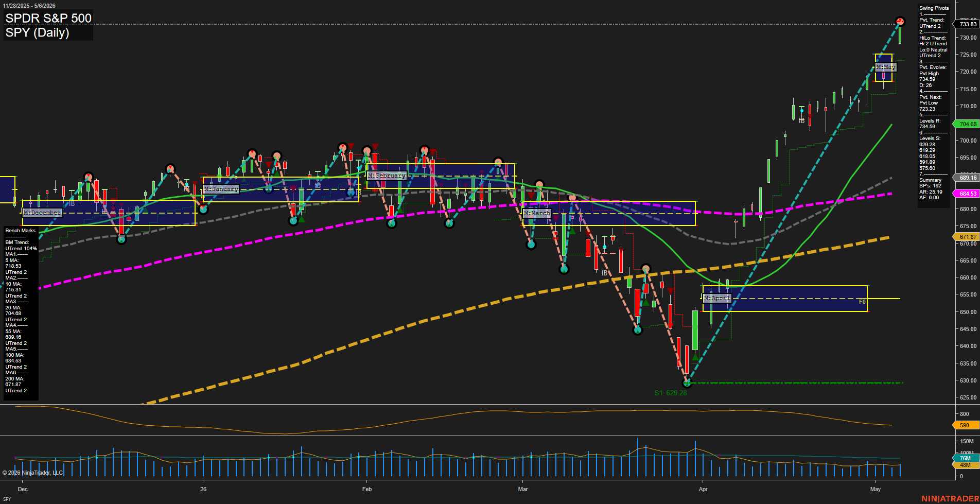
Task: Select the M:April monthly label
Action: [717, 298]
